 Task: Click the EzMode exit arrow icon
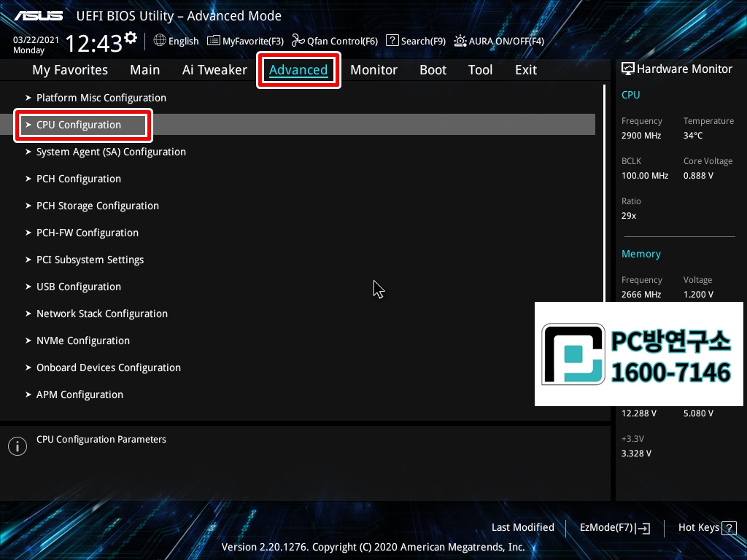click(x=642, y=528)
